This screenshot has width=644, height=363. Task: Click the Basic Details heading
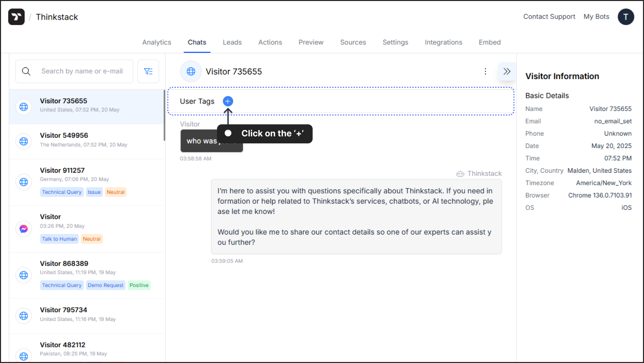547,96
